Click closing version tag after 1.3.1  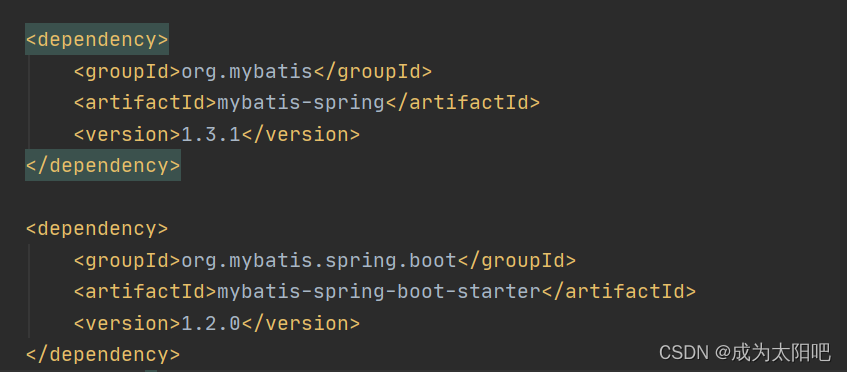300,134
